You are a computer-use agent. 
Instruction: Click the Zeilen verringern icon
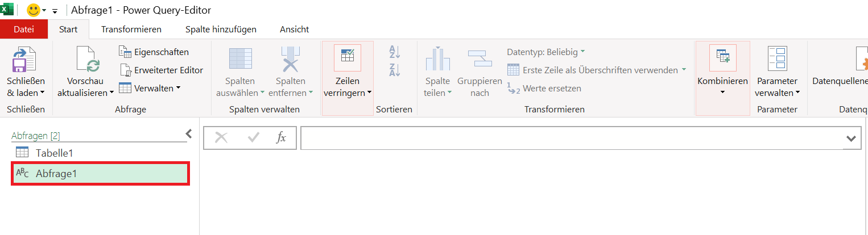(347, 57)
